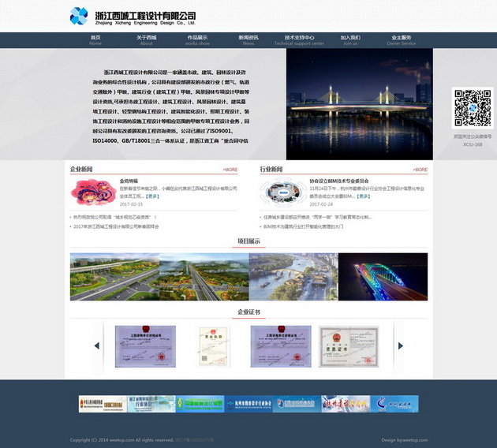The height and width of the screenshot is (448, 497).
Task: Select 作品展示 works show menu
Action: click(x=197, y=40)
